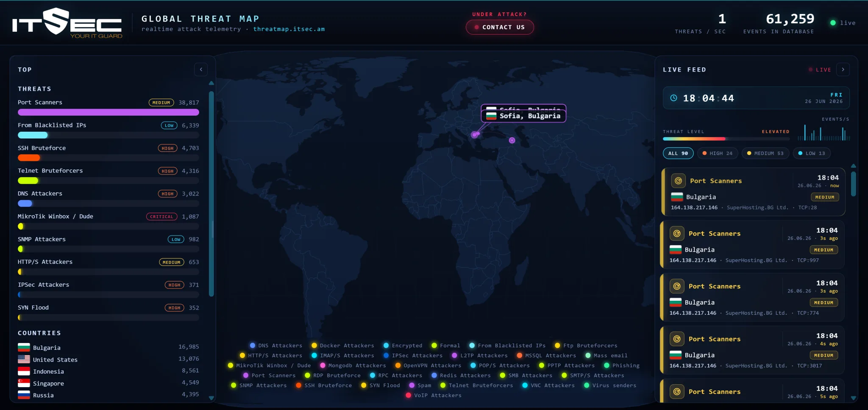The image size is (868, 410).
Task: Toggle DNS Attackers in map legend
Action: 276,346
